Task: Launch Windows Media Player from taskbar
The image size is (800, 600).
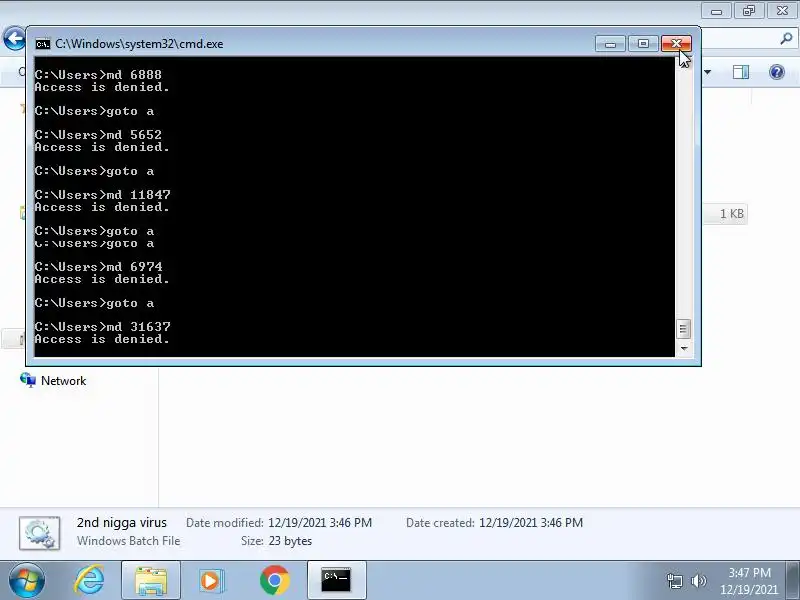Action: click(x=211, y=580)
